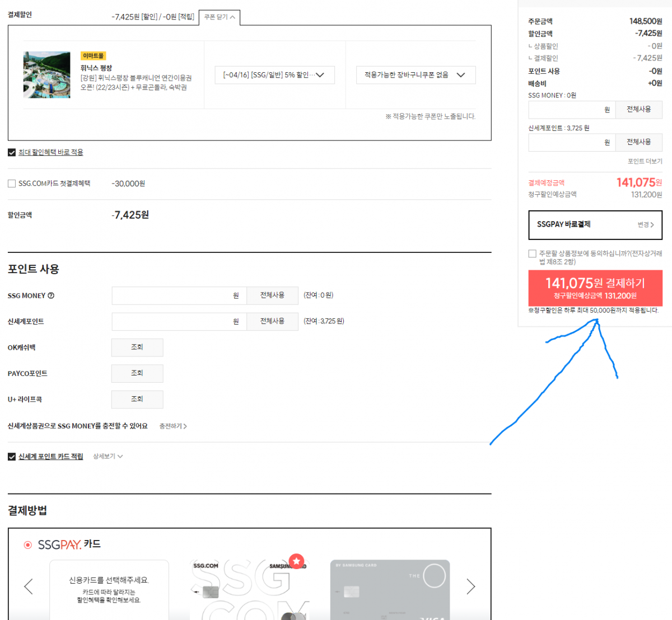Collapse coupons with 쿠폰 닫기

220,17
